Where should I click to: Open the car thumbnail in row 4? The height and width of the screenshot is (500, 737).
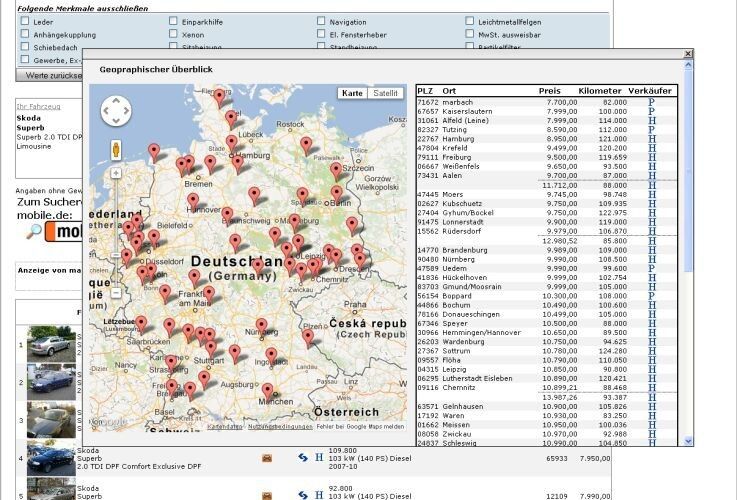[51, 458]
